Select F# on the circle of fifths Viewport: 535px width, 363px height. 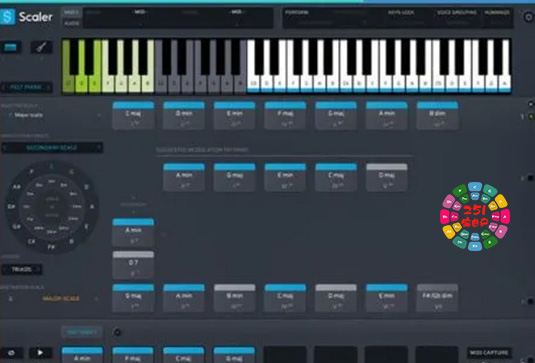(x=51, y=247)
